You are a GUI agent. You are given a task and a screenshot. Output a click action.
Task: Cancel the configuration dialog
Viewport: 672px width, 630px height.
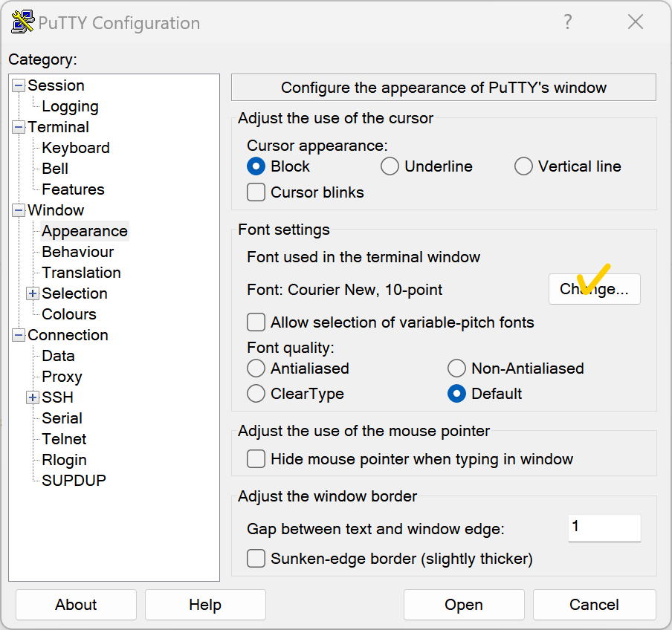[x=595, y=605]
